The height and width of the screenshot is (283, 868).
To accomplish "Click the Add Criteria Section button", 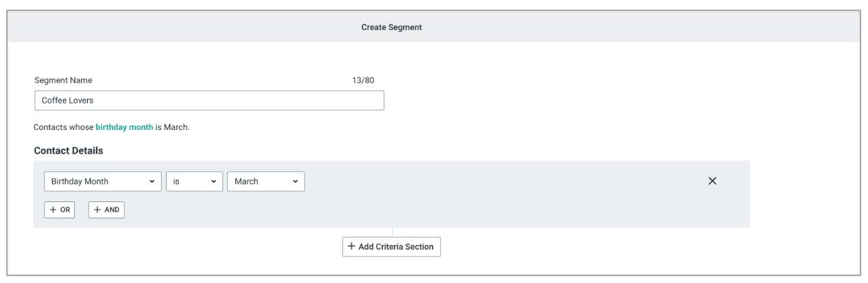I will click(x=391, y=246).
